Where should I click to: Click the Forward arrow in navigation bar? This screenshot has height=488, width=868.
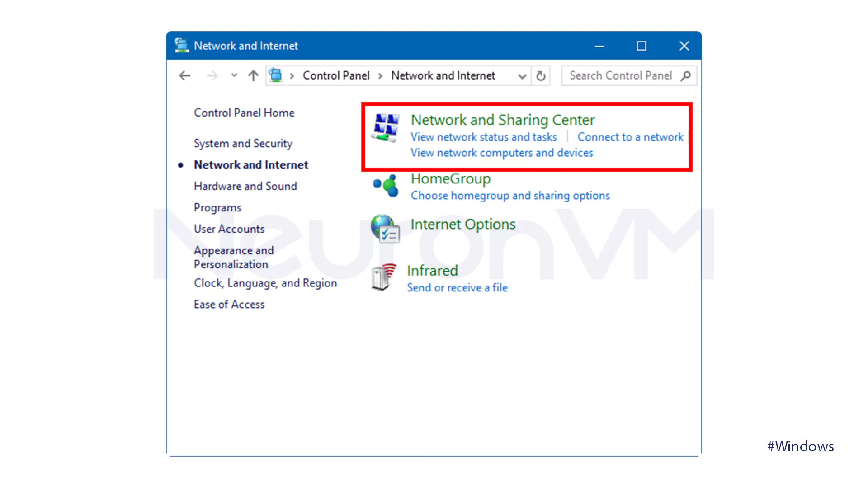coord(212,75)
